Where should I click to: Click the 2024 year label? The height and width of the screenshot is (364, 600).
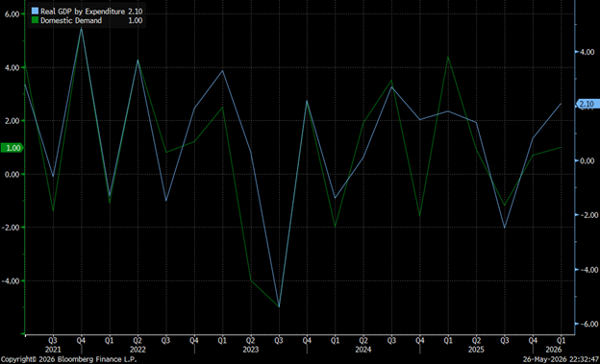pyautogui.click(x=363, y=350)
